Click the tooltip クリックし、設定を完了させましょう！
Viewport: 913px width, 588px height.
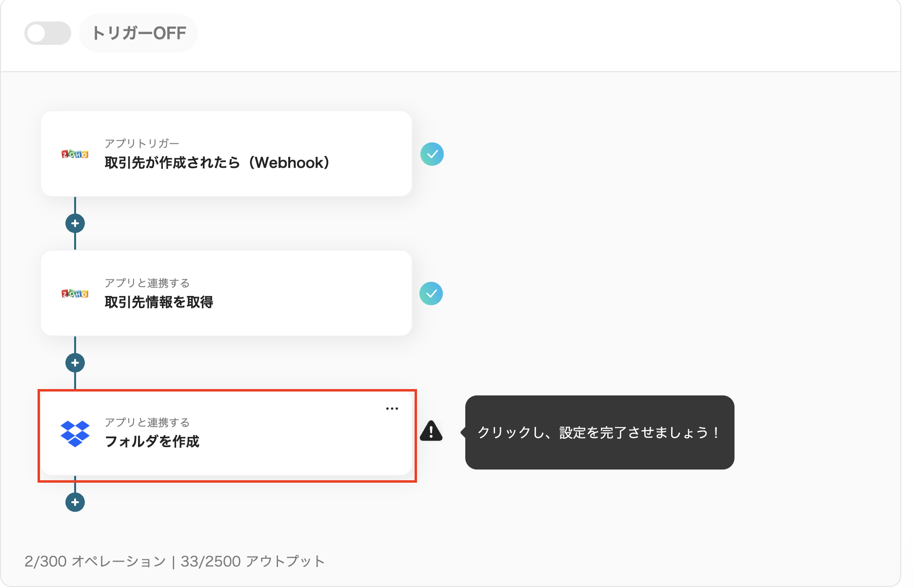pyautogui.click(x=599, y=432)
